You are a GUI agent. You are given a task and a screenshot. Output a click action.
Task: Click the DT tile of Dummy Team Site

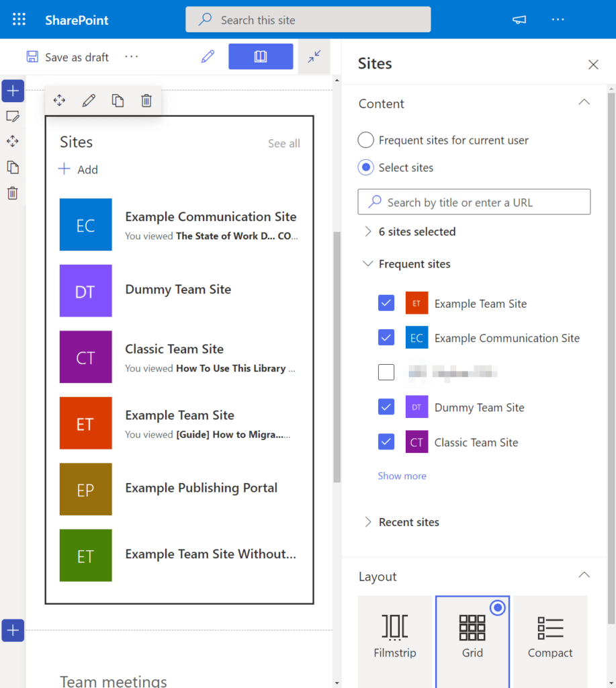click(x=85, y=291)
